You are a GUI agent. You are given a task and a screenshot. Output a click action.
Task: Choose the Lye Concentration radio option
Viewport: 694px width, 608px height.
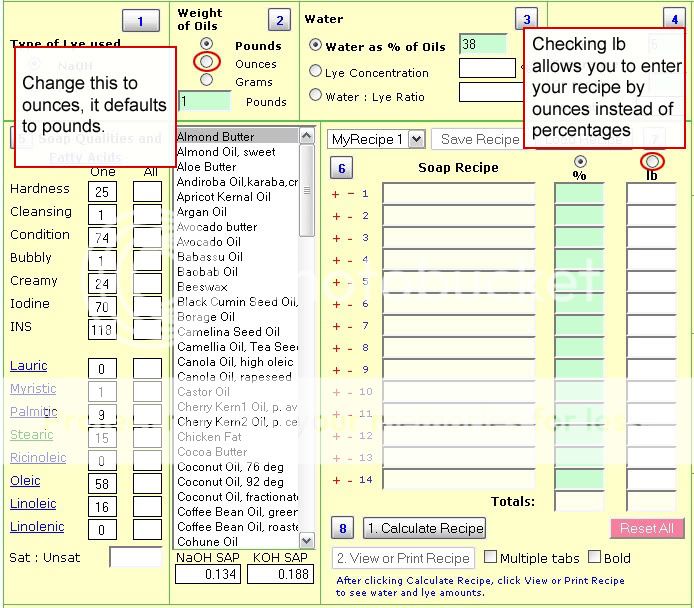[x=316, y=72]
